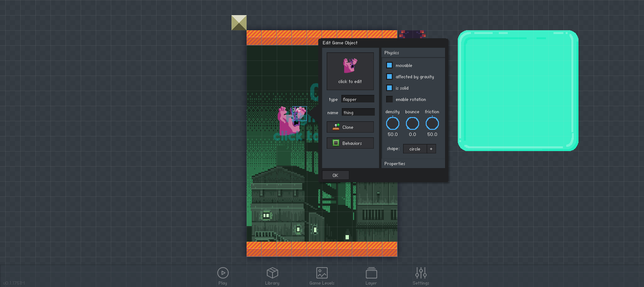Click the bounce value 0.0
This screenshot has height=287, width=644.
(x=413, y=135)
